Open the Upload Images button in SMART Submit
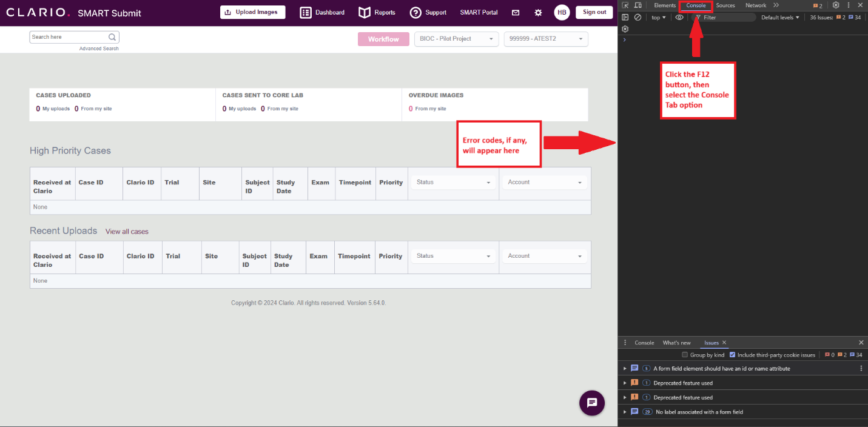Viewport: 868px width, 427px height. 252,12
